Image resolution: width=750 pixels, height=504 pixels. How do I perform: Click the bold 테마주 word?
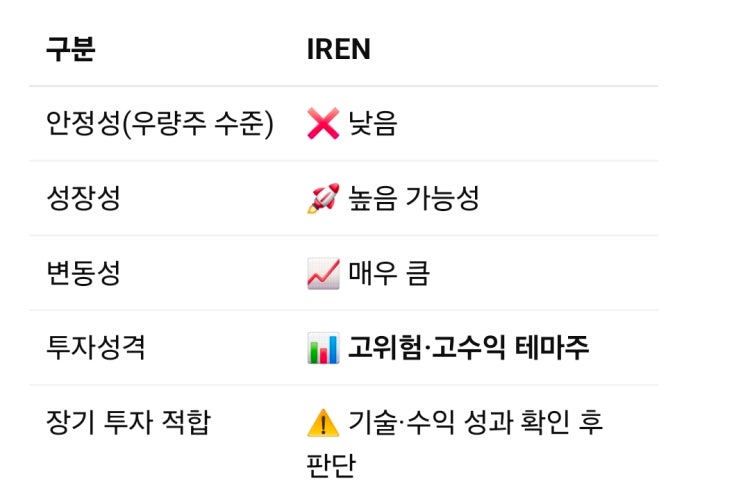coord(552,348)
